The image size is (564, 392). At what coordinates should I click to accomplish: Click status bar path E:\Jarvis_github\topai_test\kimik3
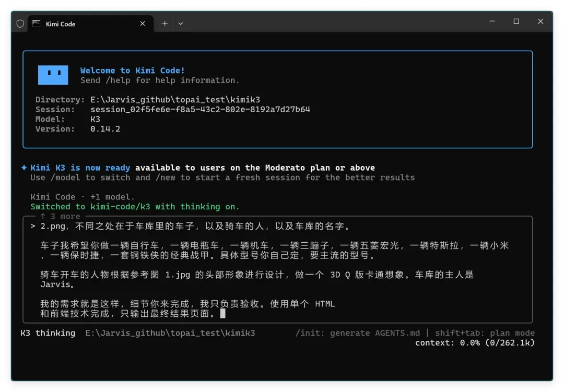click(x=170, y=333)
